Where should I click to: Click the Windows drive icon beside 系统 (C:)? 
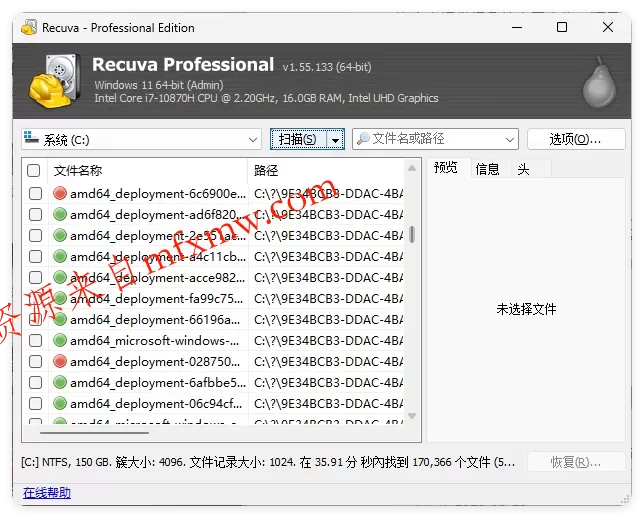tap(31, 138)
